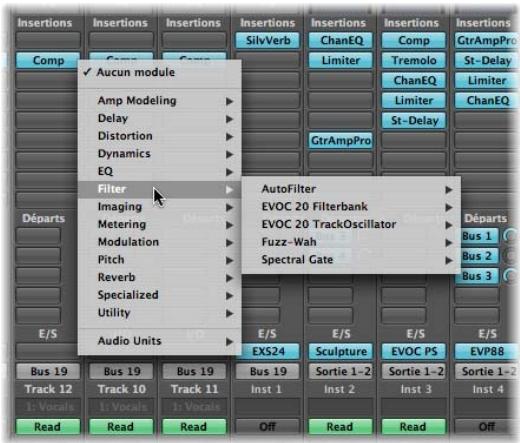Click the Bus 2 send slot
The height and width of the screenshot is (443, 520).
tap(479, 256)
